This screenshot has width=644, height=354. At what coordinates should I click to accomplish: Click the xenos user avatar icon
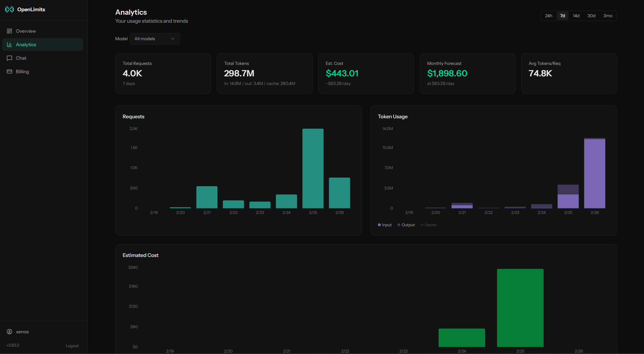click(9, 332)
